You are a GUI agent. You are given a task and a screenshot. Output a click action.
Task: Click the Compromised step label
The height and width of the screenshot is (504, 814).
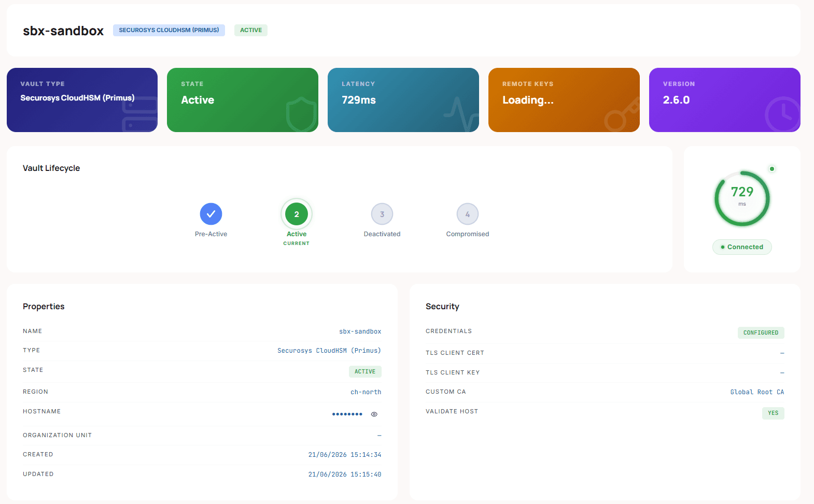pyautogui.click(x=468, y=234)
